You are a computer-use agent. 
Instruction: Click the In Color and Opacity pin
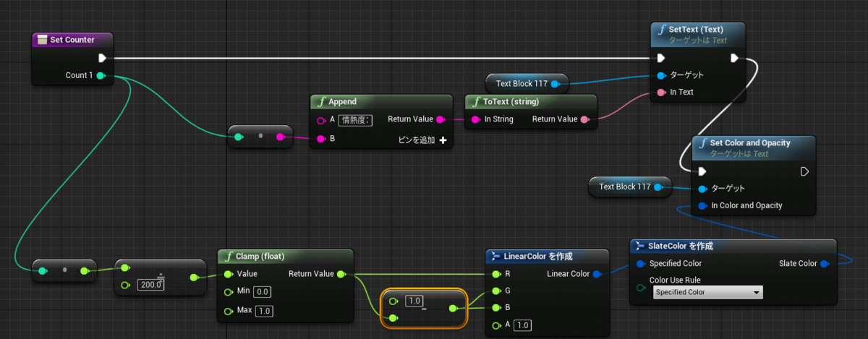(x=702, y=206)
